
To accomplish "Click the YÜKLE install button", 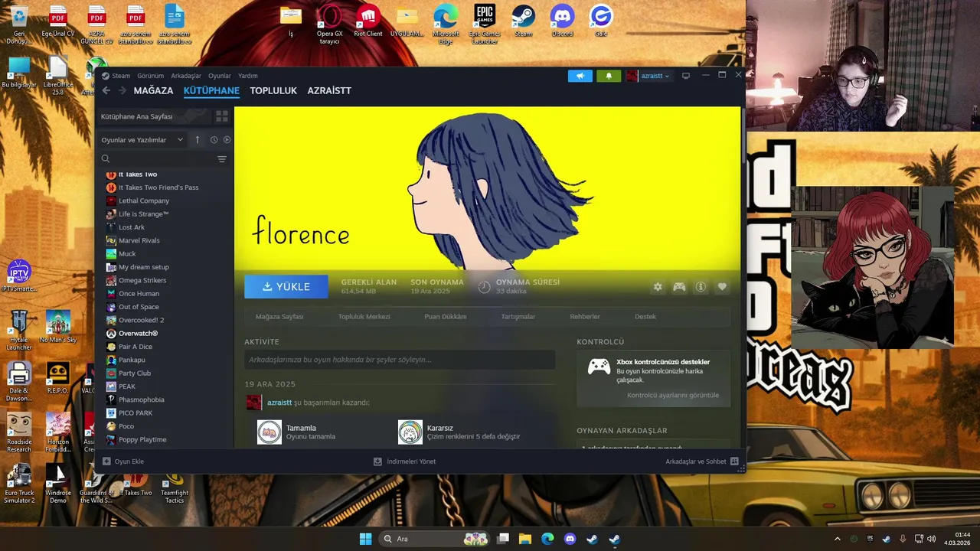I will coord(286,287).
